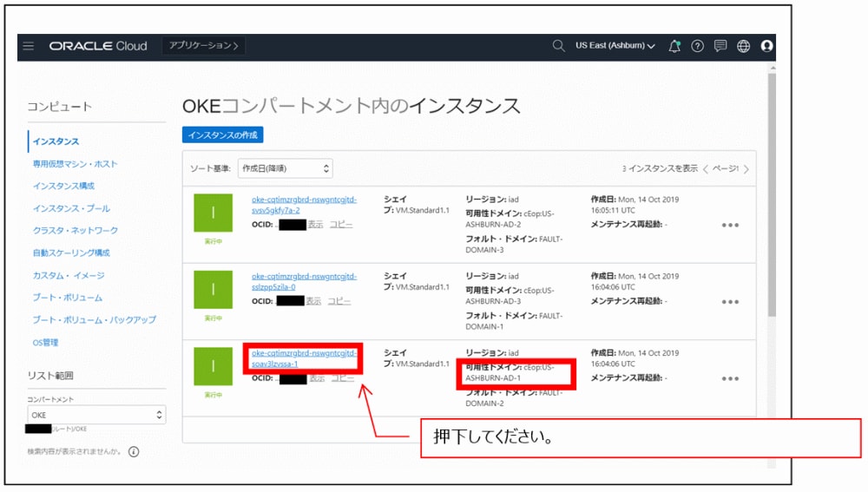This screenshot has height=492, width=868.
Task: Open actions menu for instance sslzpp5zila-0
Action: 730,302
